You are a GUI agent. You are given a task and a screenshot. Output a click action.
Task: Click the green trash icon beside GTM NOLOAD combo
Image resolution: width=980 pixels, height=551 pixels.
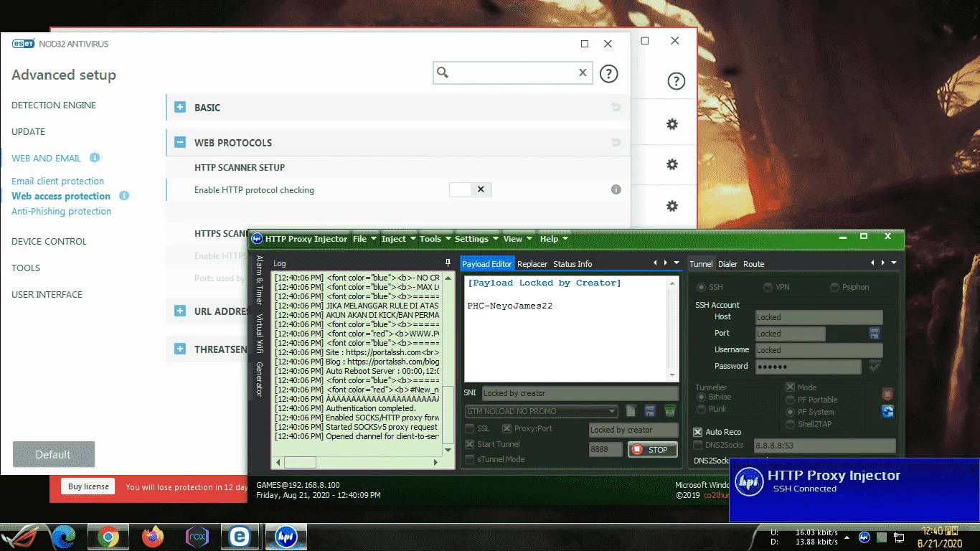tap(669, 411)
